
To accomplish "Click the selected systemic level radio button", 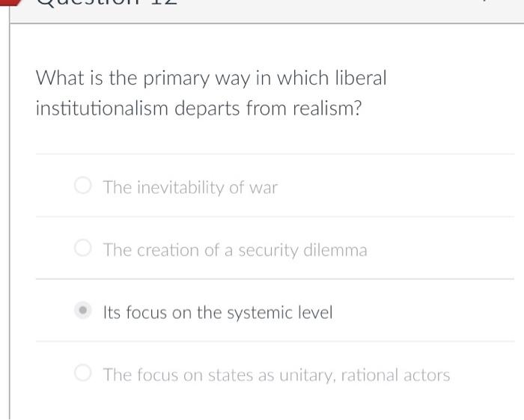I will [x=82, y=311].
